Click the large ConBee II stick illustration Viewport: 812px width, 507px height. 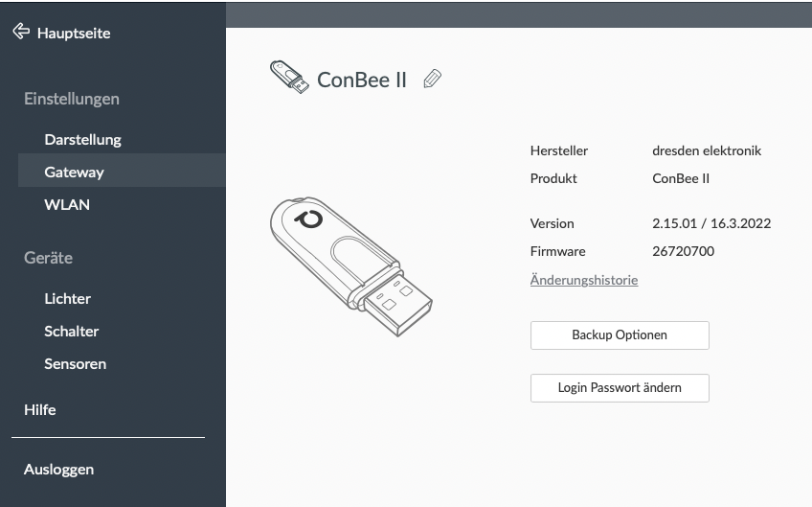pyautogui.click(x=350, y=265)
